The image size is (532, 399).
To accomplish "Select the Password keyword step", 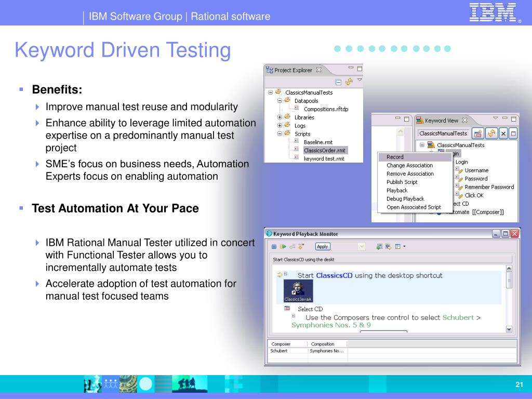I will pos(476,179).
